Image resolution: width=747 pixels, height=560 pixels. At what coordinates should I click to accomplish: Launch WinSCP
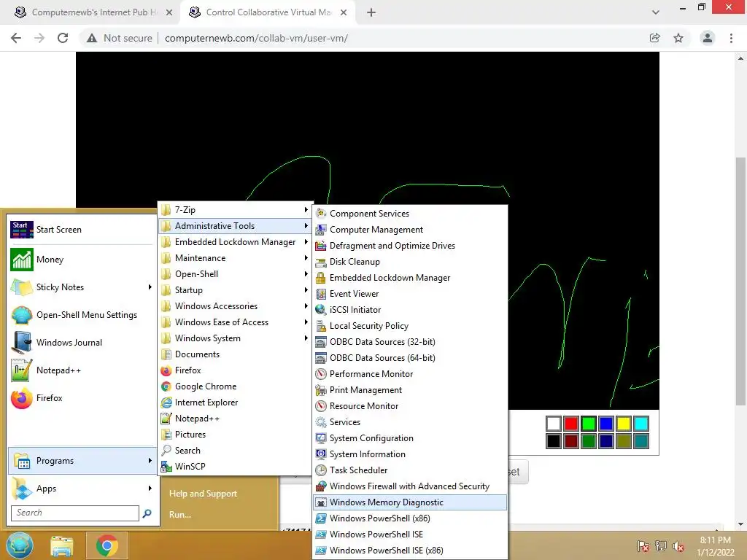click(x=235, y=466)
